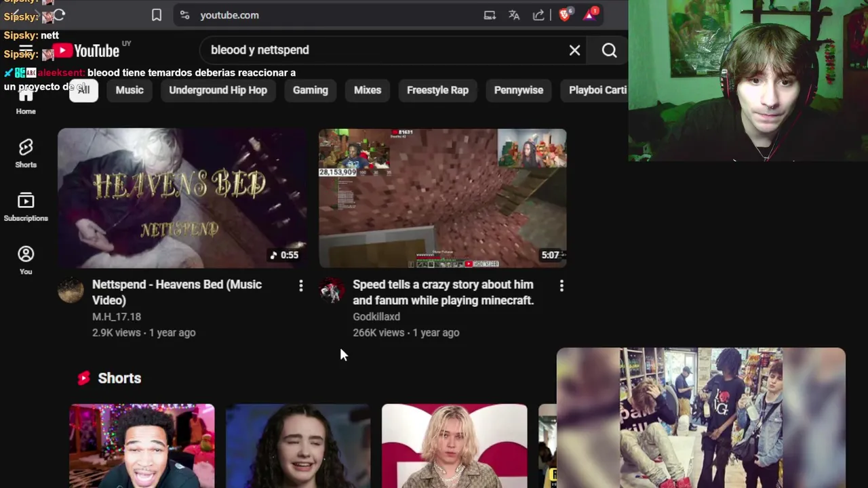Open site settings icon beside youtube.com
The width and height of the screenshot is (868, 488).
point(184,15)
